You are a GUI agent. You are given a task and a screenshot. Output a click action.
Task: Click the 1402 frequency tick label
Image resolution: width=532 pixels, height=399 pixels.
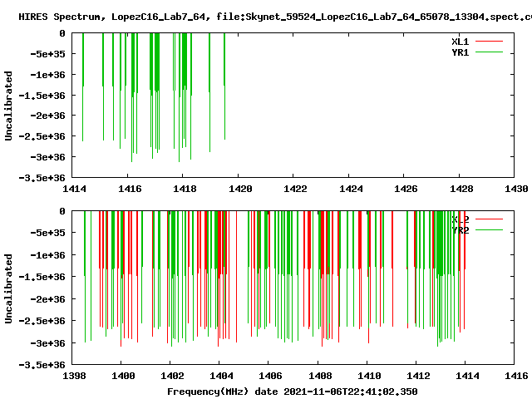click(x=172, y=376)
